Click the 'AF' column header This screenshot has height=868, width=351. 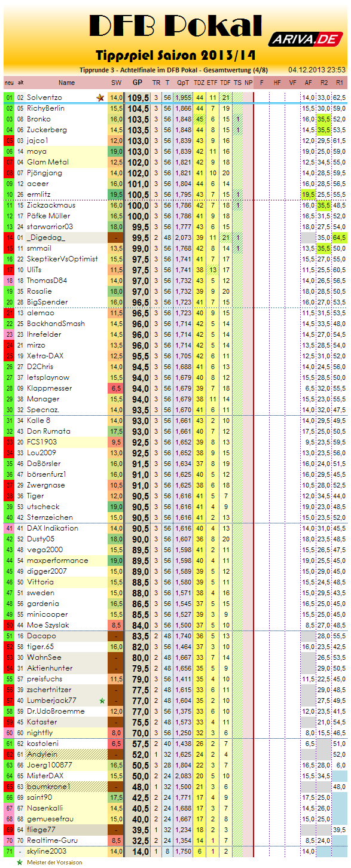pos(309,83)
